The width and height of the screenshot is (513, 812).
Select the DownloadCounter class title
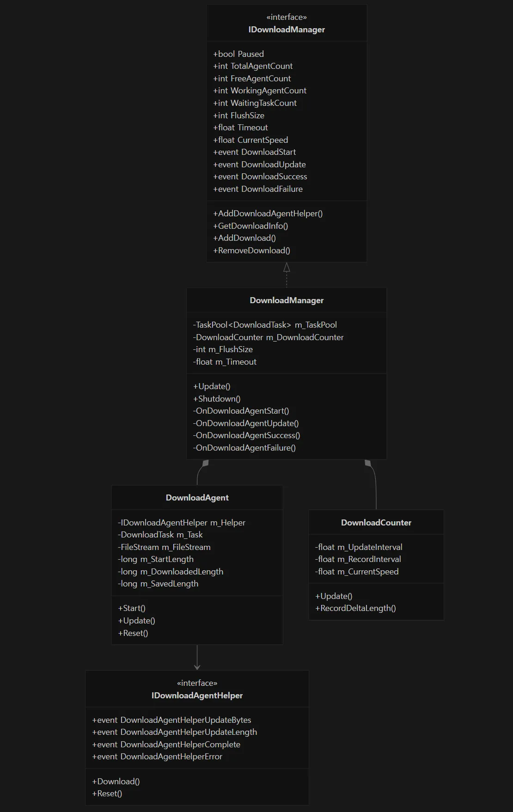376,523
